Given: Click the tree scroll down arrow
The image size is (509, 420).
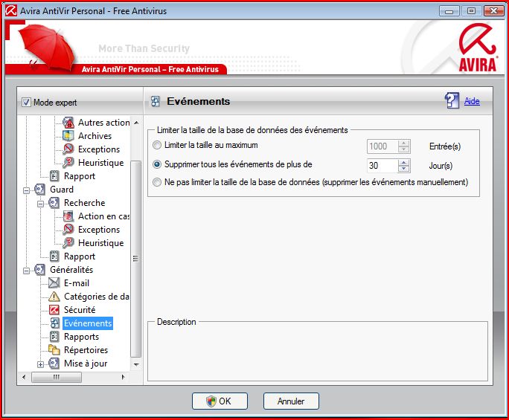Looking at the screenshot, I should (x=136, y=364).
